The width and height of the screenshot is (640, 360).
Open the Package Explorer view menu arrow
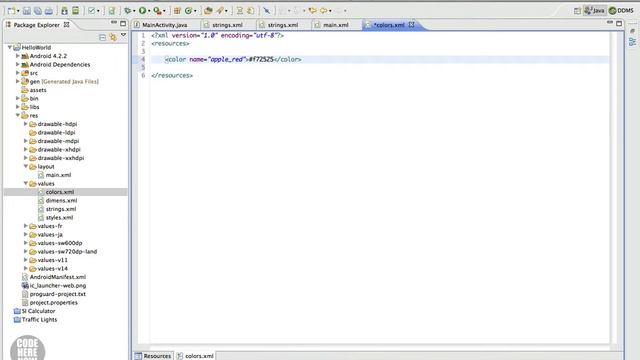tap(123, 36)
